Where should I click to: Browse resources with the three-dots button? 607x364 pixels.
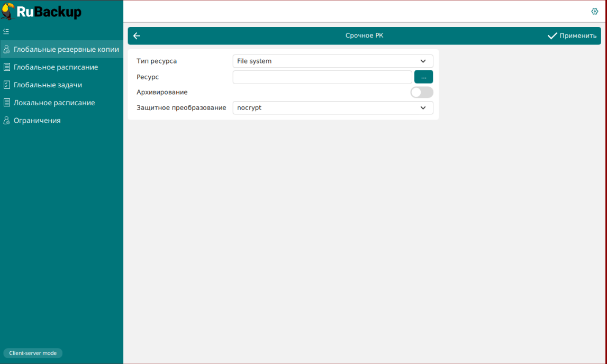point(423,77)
